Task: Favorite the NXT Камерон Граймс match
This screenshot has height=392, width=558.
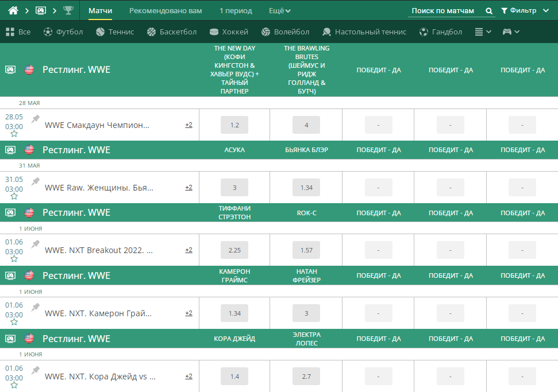Action: 14,322
